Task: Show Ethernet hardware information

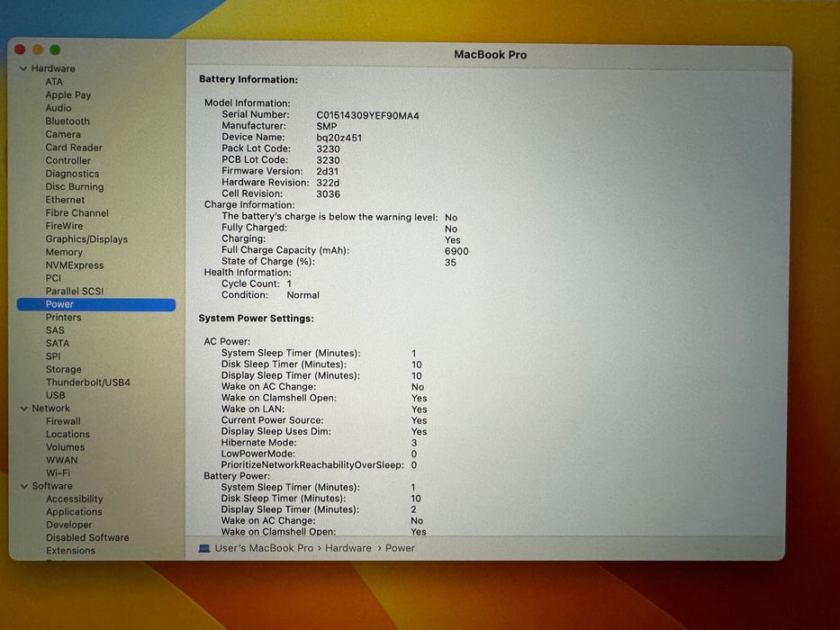Action: [65, 199]
